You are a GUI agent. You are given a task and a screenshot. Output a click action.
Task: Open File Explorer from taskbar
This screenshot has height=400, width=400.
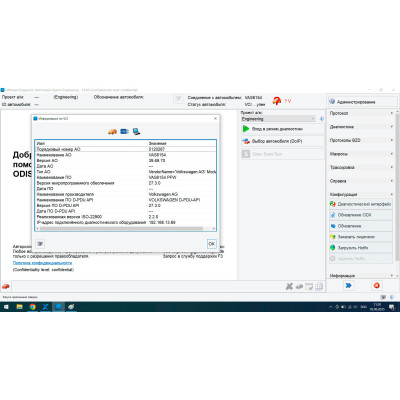(19, 307)
